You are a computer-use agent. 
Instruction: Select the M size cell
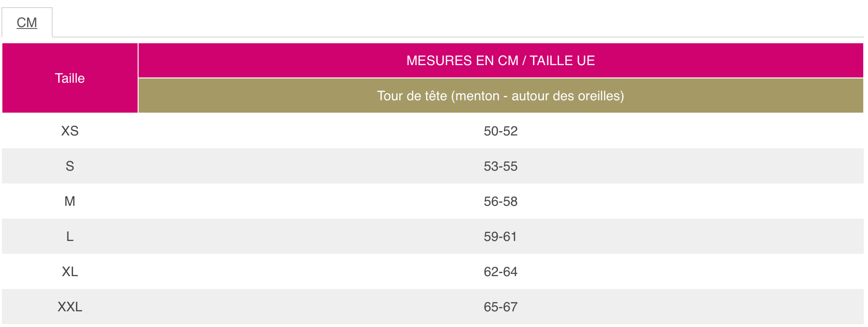pyautogui.click(x=70, y=202)
